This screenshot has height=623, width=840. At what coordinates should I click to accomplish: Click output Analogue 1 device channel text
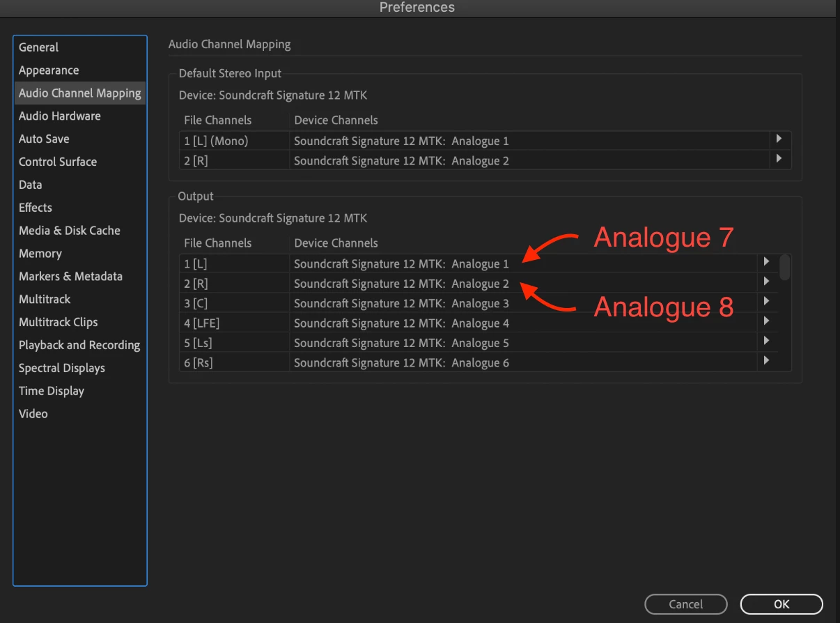[401, 264]
